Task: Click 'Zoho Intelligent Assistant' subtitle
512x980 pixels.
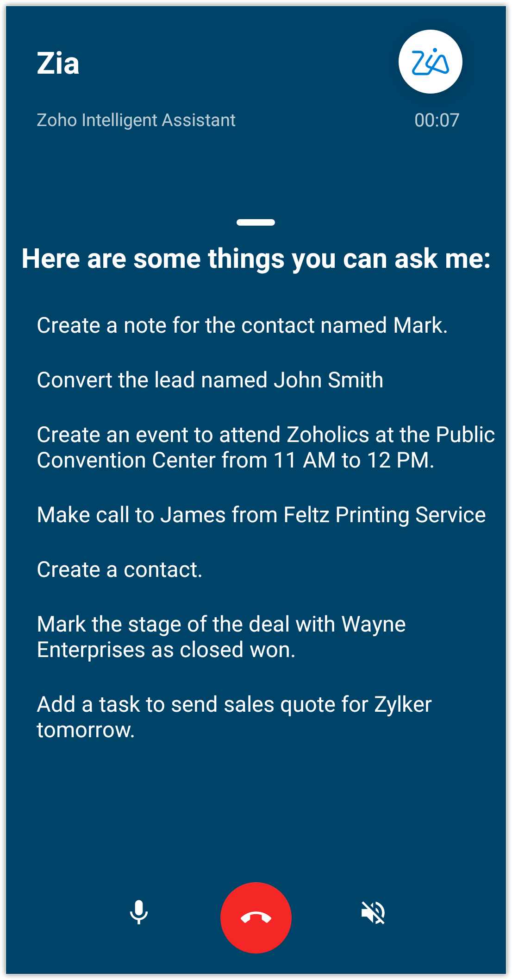Action: (x=136, y=120)
